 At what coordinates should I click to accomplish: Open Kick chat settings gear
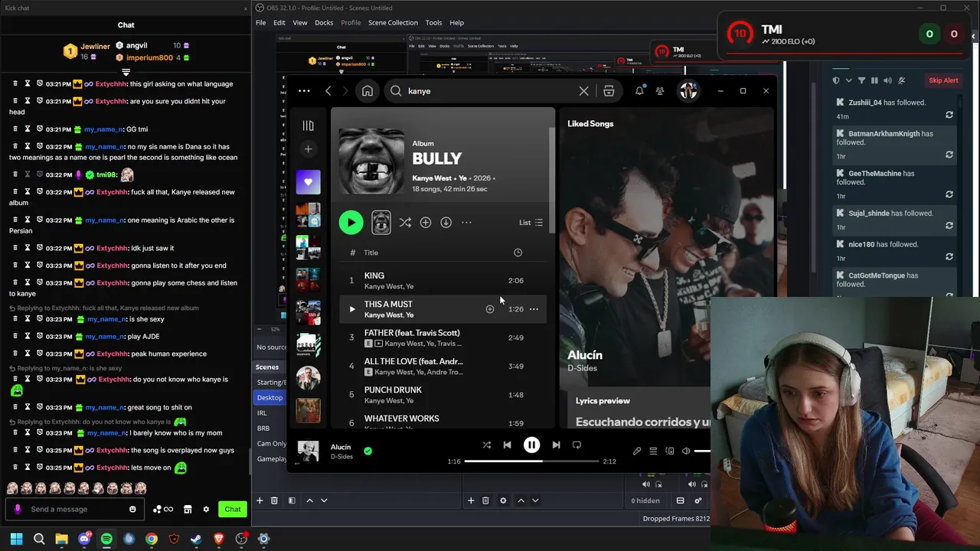[206, 509]
